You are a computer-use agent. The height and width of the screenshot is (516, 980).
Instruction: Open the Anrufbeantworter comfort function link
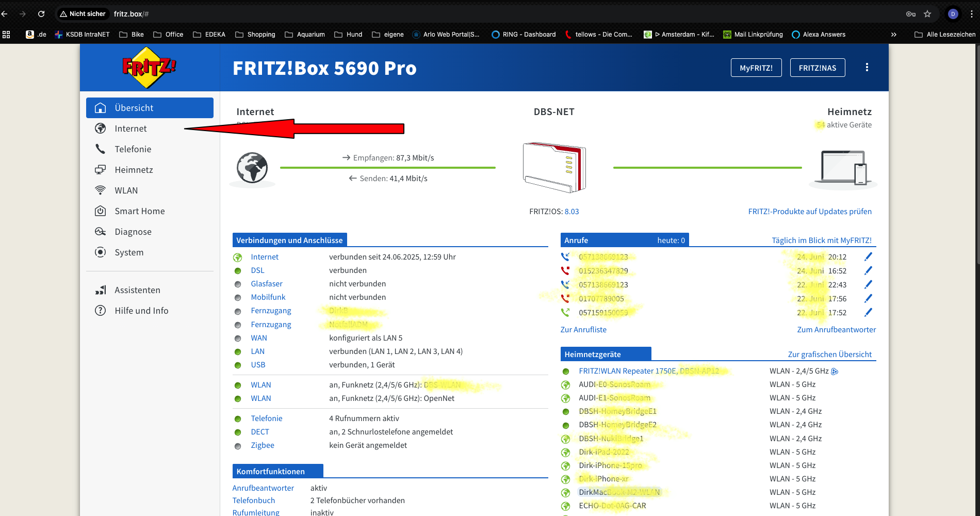263,488
